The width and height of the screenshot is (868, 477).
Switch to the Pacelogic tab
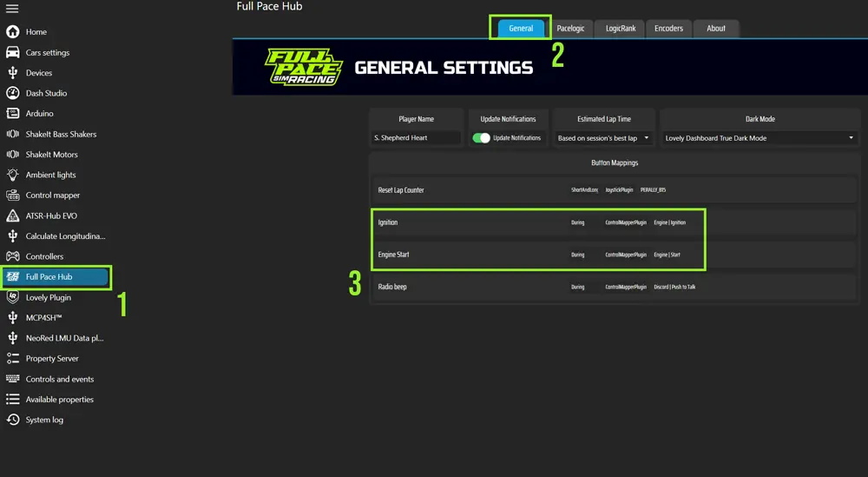[570, 29]
